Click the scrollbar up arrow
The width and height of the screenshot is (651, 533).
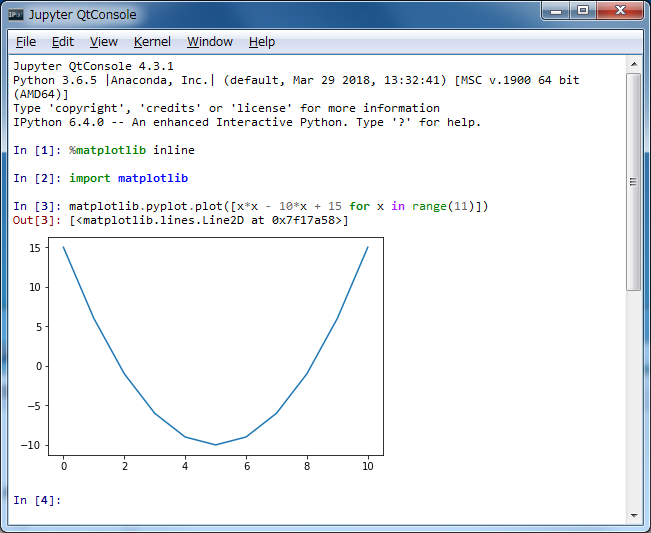pos(634,64)
